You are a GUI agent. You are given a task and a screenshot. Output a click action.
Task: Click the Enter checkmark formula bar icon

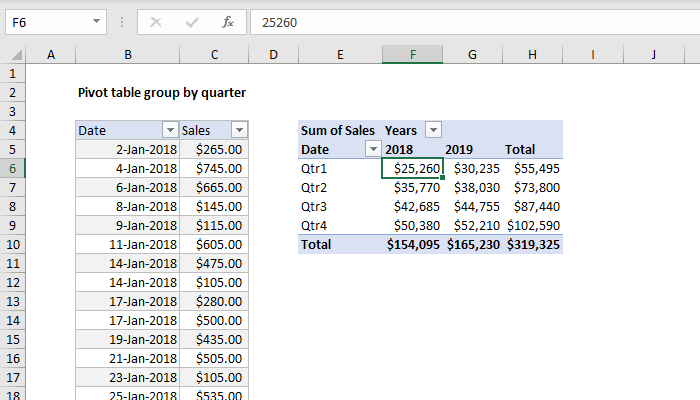coord(192,22)
